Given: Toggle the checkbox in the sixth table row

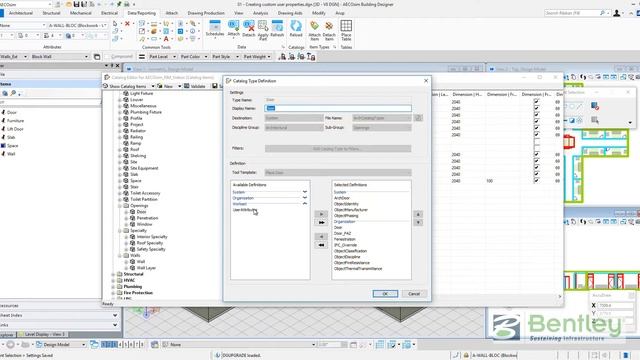Looking at the screenshot, I should click(x=536, y=134).
